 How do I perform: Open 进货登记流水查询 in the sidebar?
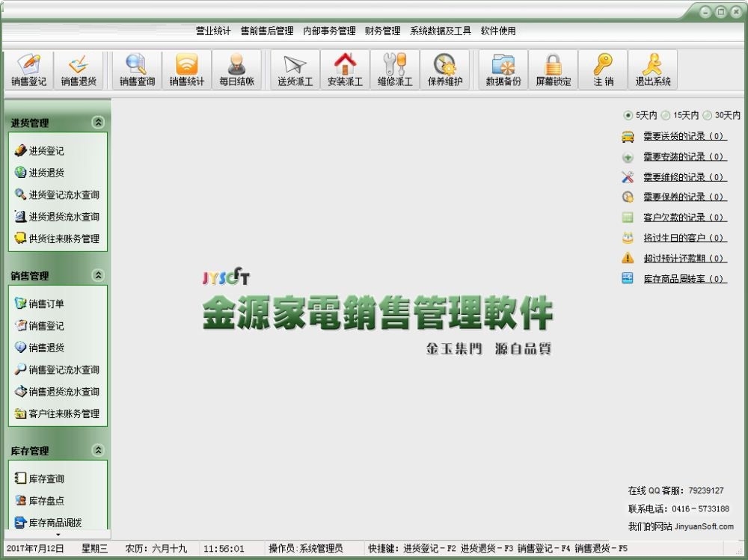pos(64,195)
